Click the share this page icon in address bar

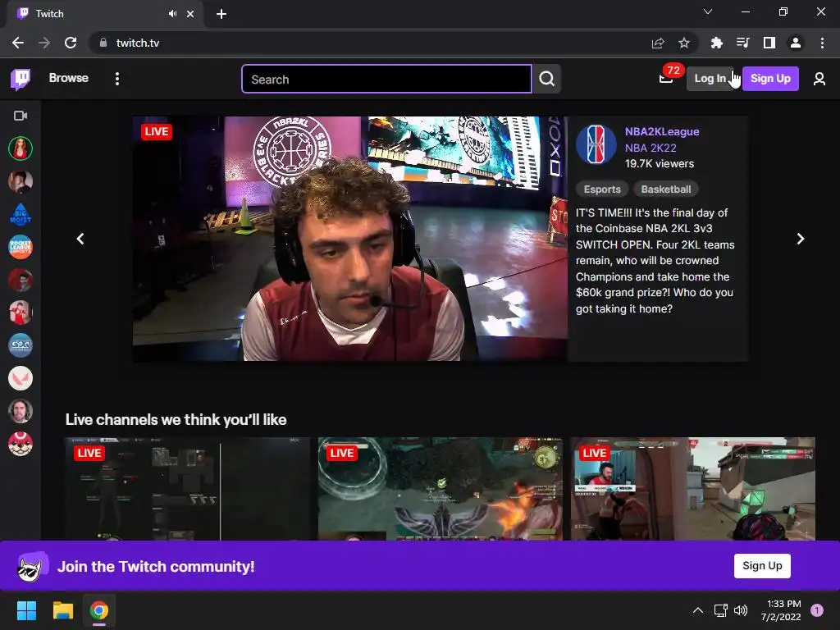click(x=658, y=43)
